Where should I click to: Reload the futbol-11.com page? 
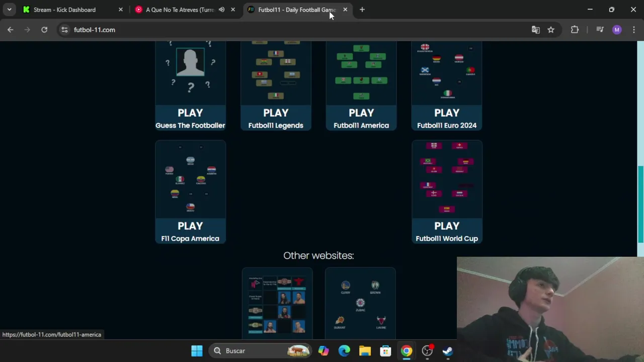(44, 30)
